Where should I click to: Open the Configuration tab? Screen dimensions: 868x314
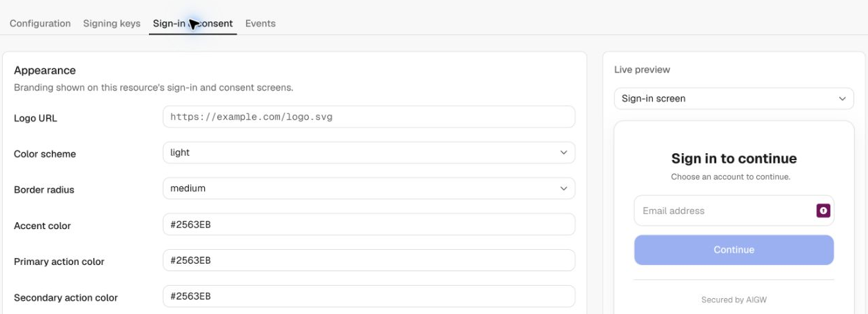tap(40, 23)
